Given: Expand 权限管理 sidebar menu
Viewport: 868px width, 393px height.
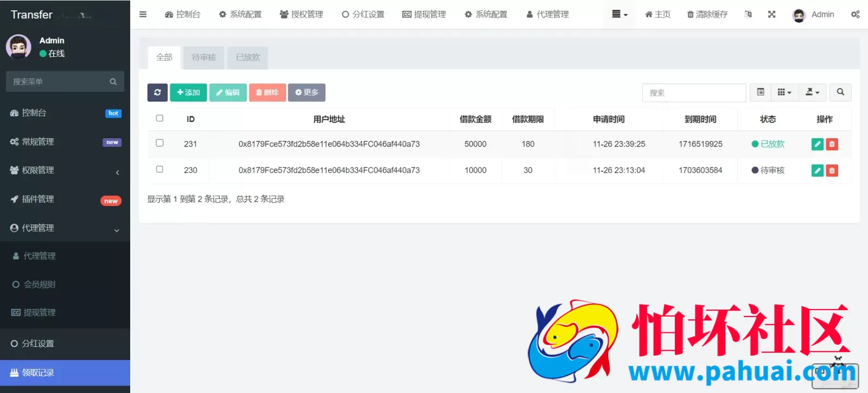Looking at the screenshot, I should coord(65,170).
